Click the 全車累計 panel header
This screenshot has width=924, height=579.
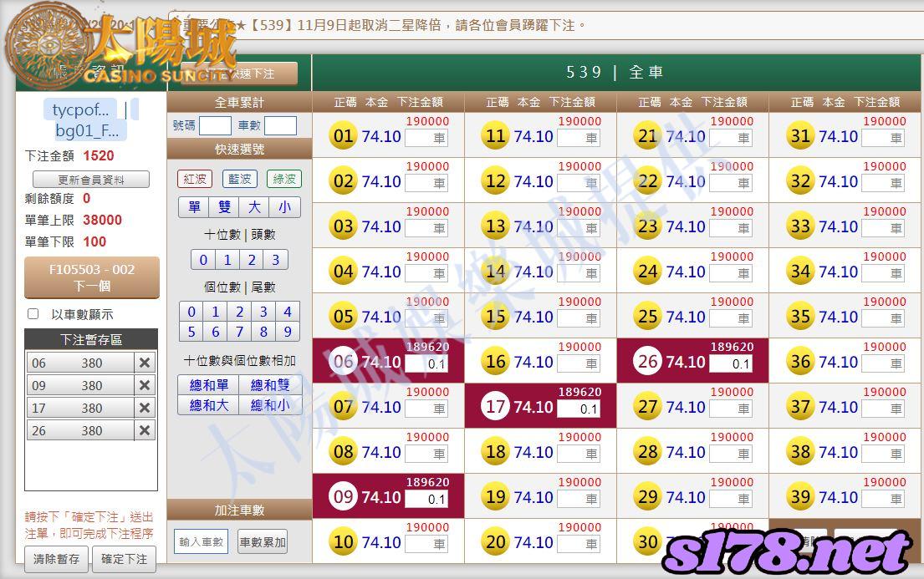point(239,103)
